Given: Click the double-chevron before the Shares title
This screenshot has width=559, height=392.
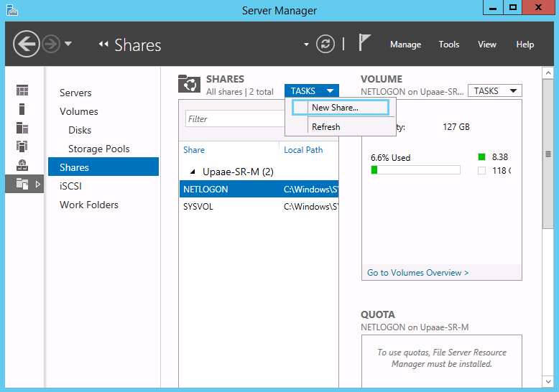Looking at the screenshot, I should click(103, 45).
